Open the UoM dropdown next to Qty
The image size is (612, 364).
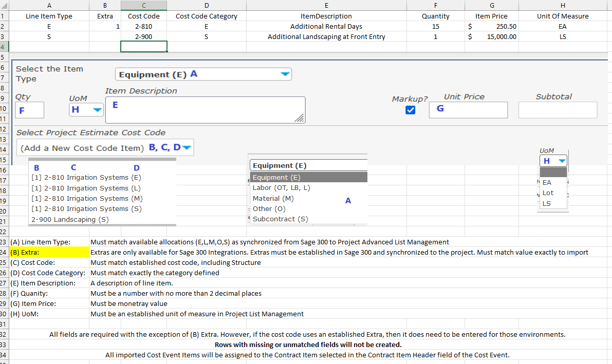(86, 110)
